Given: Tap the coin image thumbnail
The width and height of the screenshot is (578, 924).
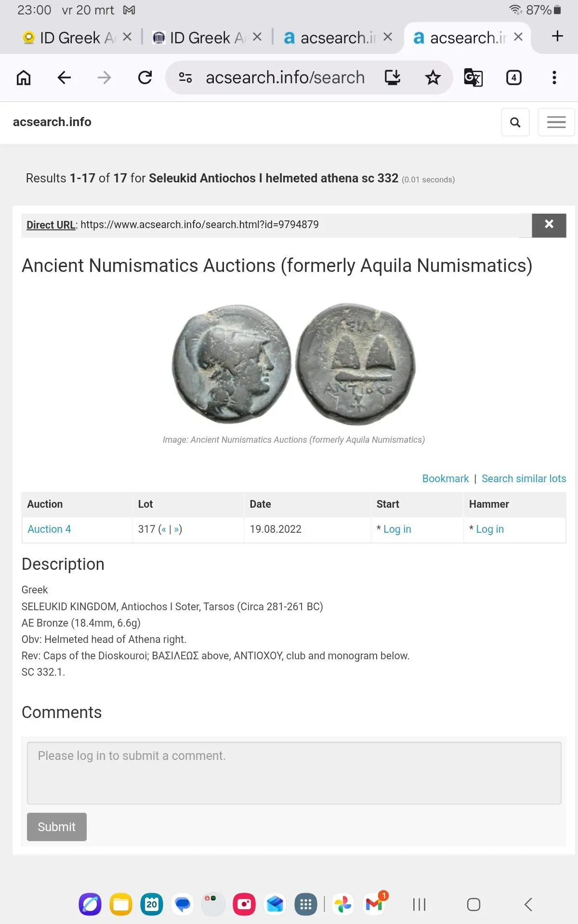Looking at the screenshot, I should (293, 364).
